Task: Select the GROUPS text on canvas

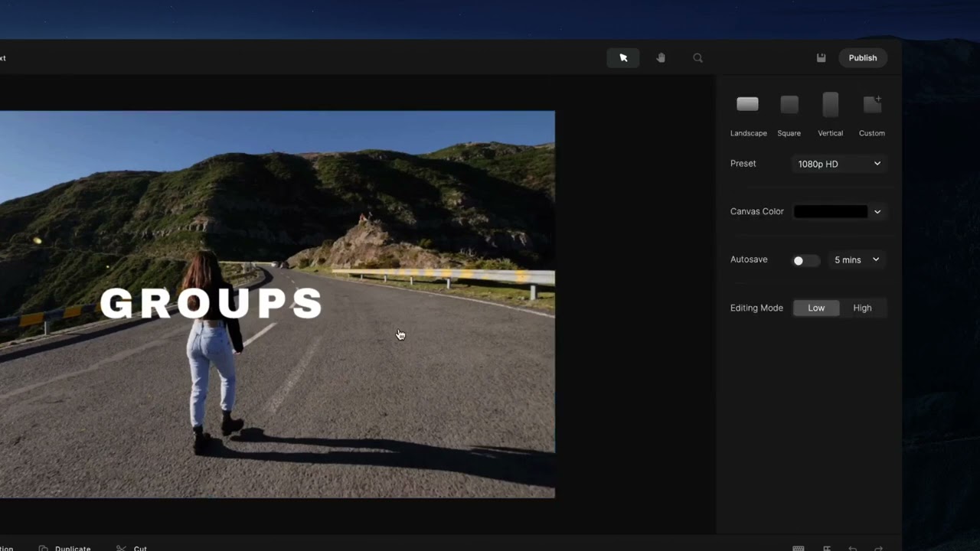Action: point(211,304)
